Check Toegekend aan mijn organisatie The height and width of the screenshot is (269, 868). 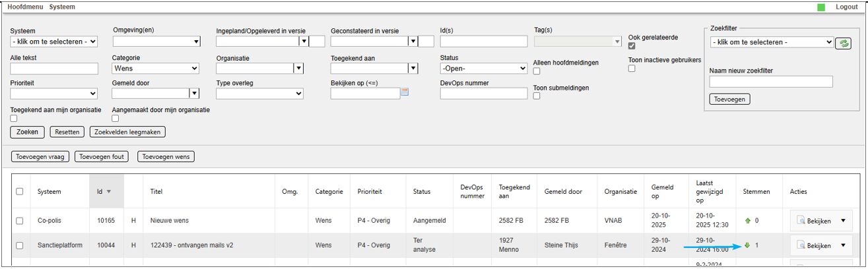pyautogui.click(x=14, y=119)
